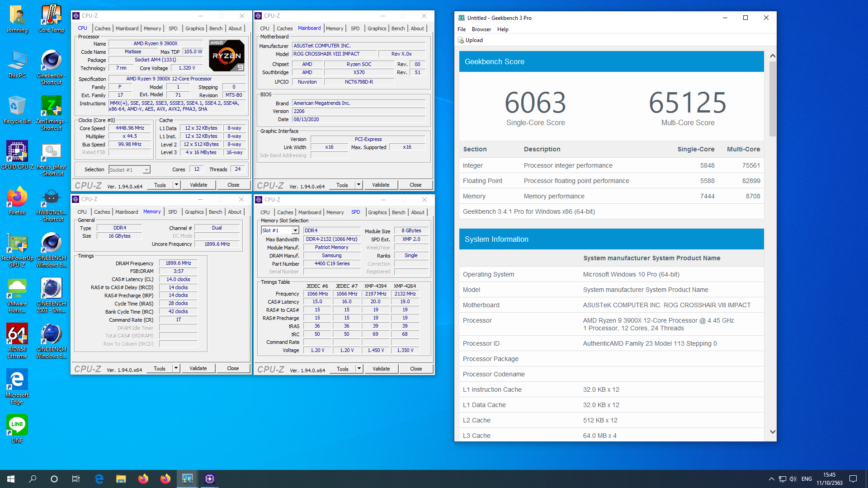Image resolution: width=868 pixels, height=488 pixels.
Task: Open Graphics tab in Mainboard window
Action: 377,28
